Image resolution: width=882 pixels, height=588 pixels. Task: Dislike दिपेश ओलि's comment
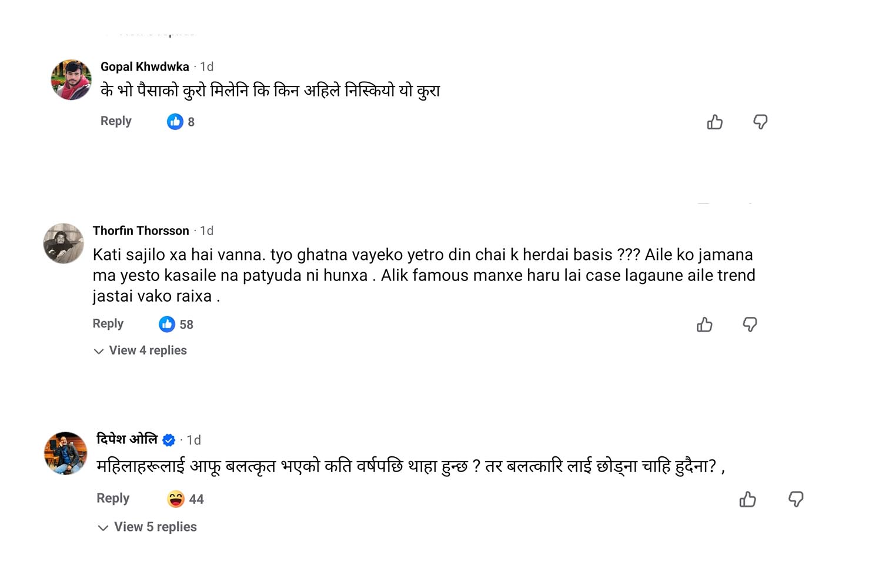tap(796, 499)
